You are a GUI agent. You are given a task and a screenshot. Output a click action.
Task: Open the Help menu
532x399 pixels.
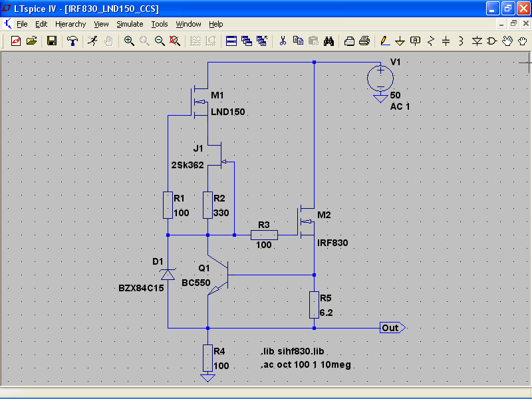click(x=215, y=24)
